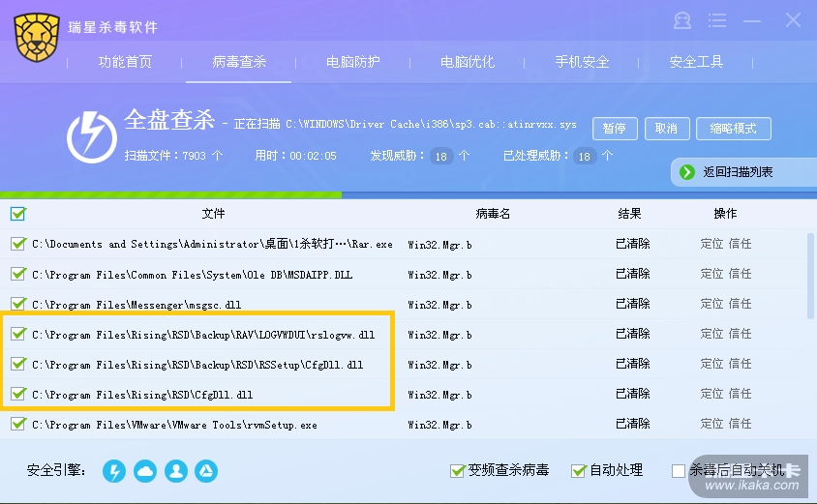Go to 安全工具 tab
The image size is (817, 504).
696,62
